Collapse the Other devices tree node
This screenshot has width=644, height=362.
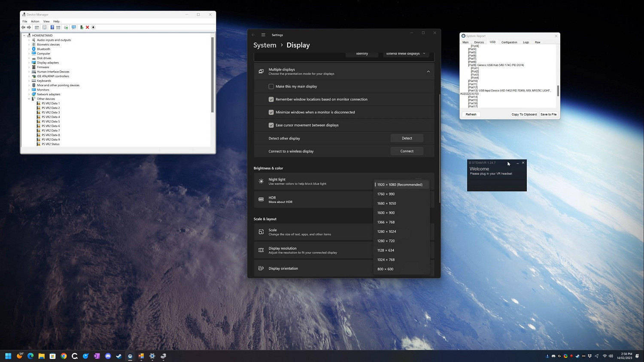pyautogui.click(x=29, y=99)
